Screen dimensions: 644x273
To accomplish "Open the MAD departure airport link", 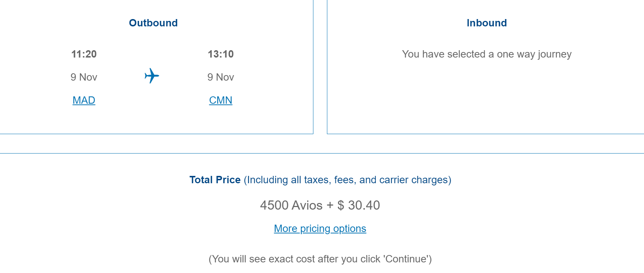I will point(84,100).
